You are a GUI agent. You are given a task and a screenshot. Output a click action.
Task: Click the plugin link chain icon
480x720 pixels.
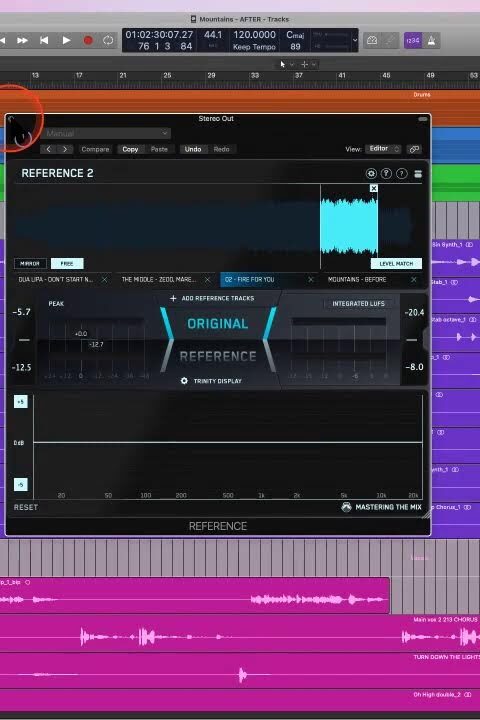pos(414,149)
